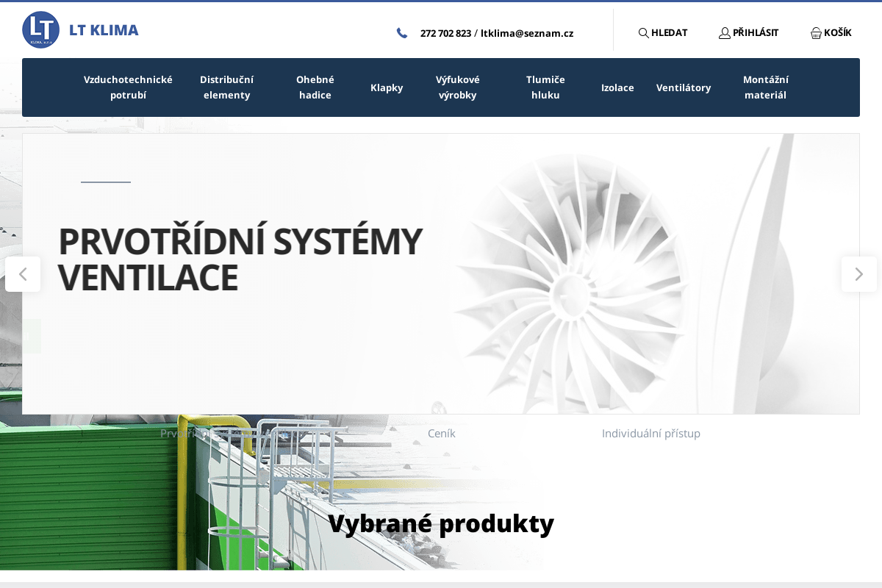Call the number 272 702 823

coord(445,33)
